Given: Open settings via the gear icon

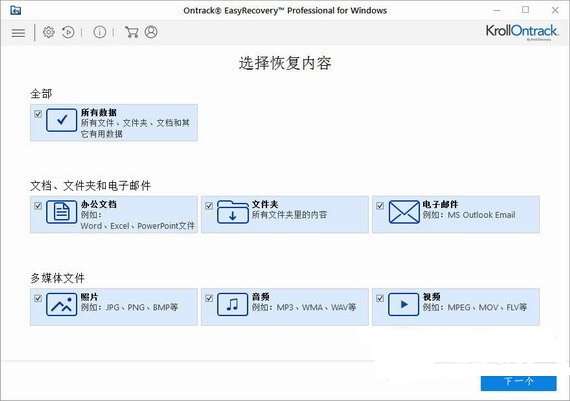Looking at the screenshot, I should click(x=49, y=32).
